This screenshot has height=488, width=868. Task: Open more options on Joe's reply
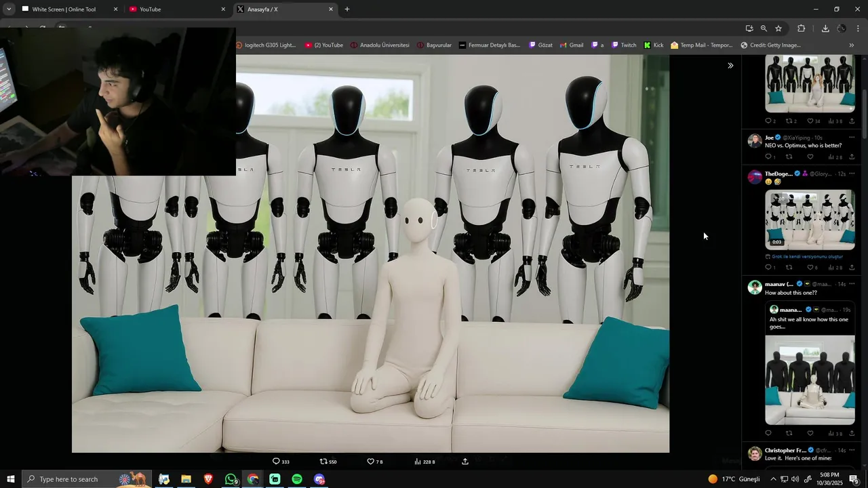tap(852, 138)
